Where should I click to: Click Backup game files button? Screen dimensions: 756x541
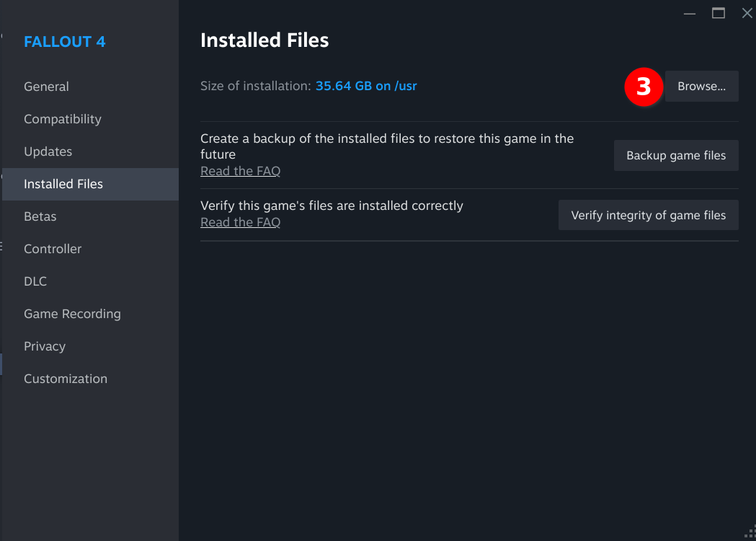pos(676,155)
